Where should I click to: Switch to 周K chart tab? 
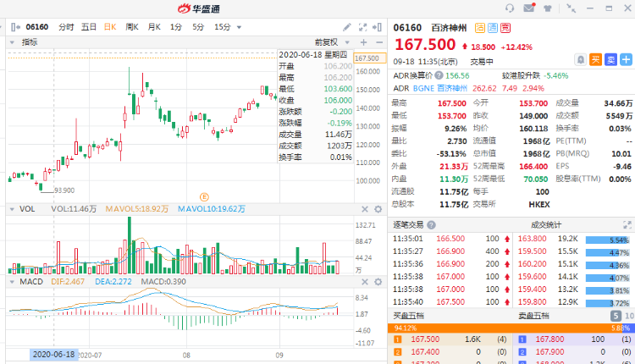point(132,27)
